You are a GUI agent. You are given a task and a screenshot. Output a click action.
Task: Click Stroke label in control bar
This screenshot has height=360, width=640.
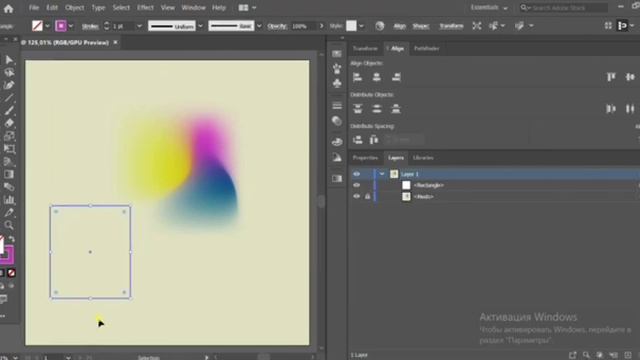(x=90, y=27)
